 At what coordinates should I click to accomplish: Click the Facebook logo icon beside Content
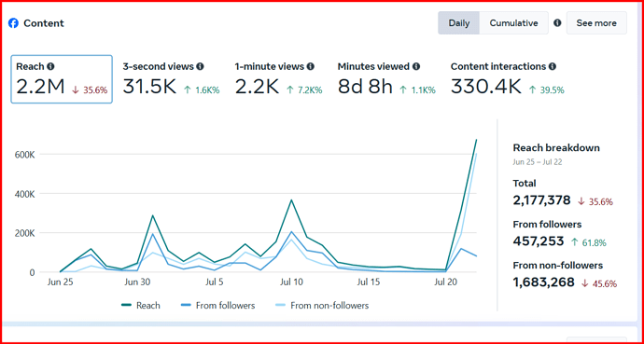tap(14, 23)
